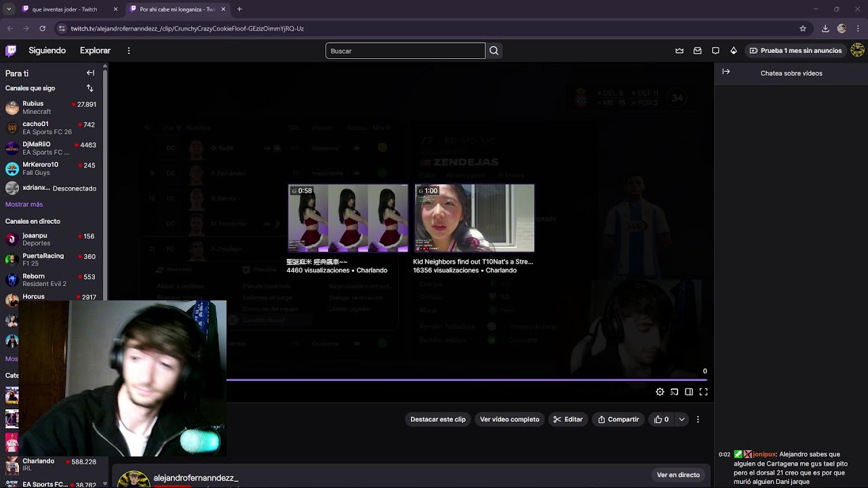Open the 0:58 recommended clip thumbnail
Image resolution: width=868 pixels, height=488 pixels.
tap(348, 218)
